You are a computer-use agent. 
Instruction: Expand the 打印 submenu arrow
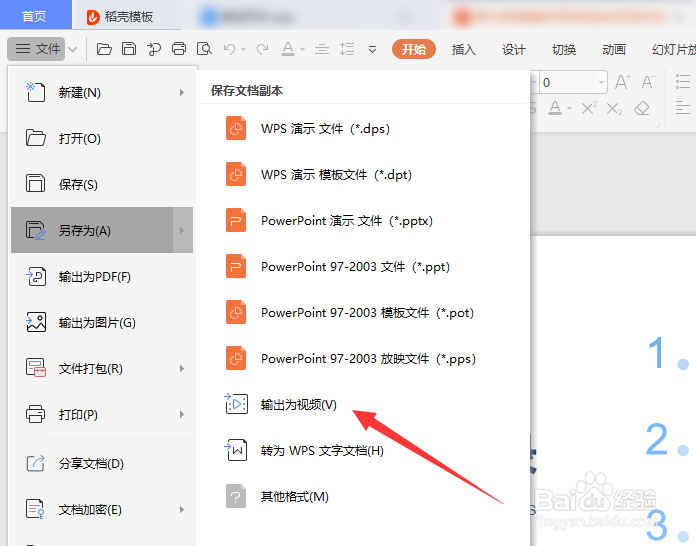tap(182, 414)
